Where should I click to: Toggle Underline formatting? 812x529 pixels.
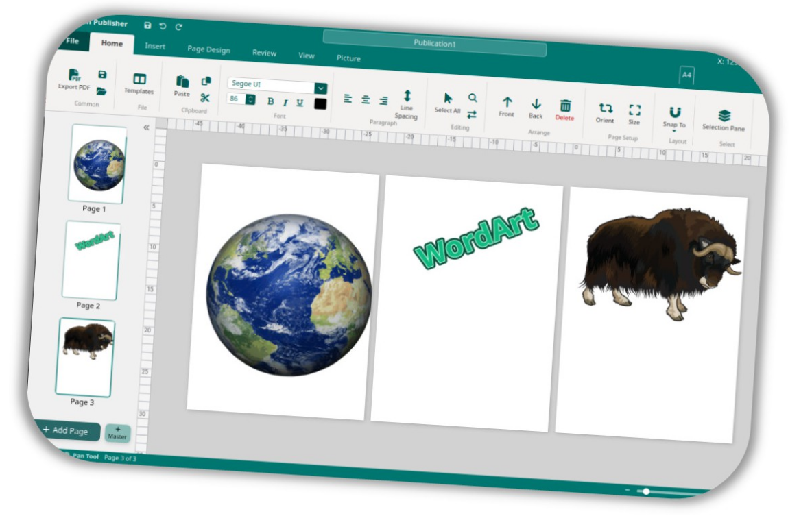tap(299, 103)
